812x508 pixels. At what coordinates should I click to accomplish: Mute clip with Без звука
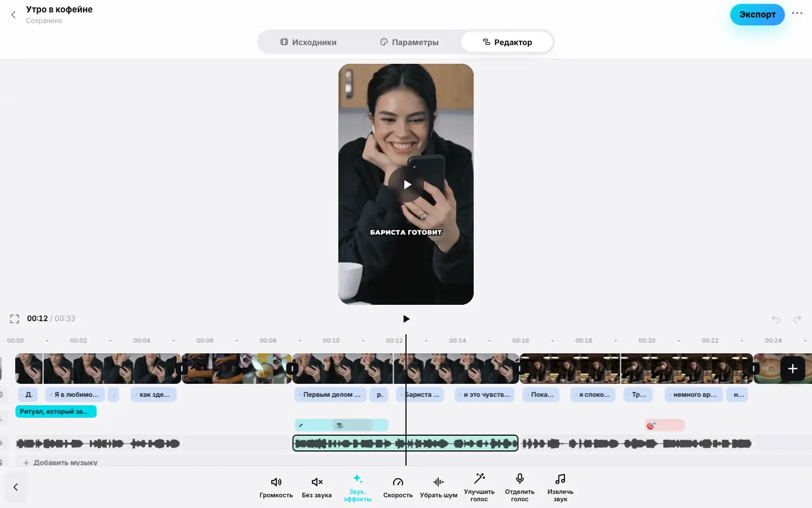(317, 488)
